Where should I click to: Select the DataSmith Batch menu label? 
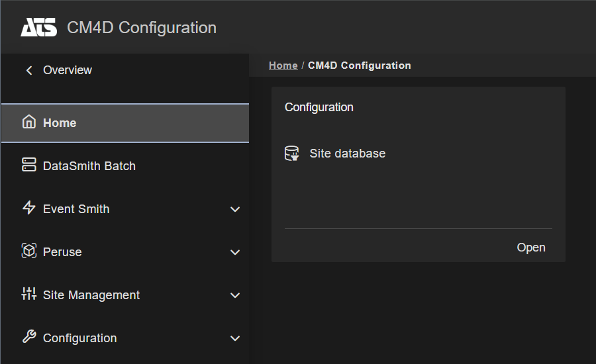[89, 166]
